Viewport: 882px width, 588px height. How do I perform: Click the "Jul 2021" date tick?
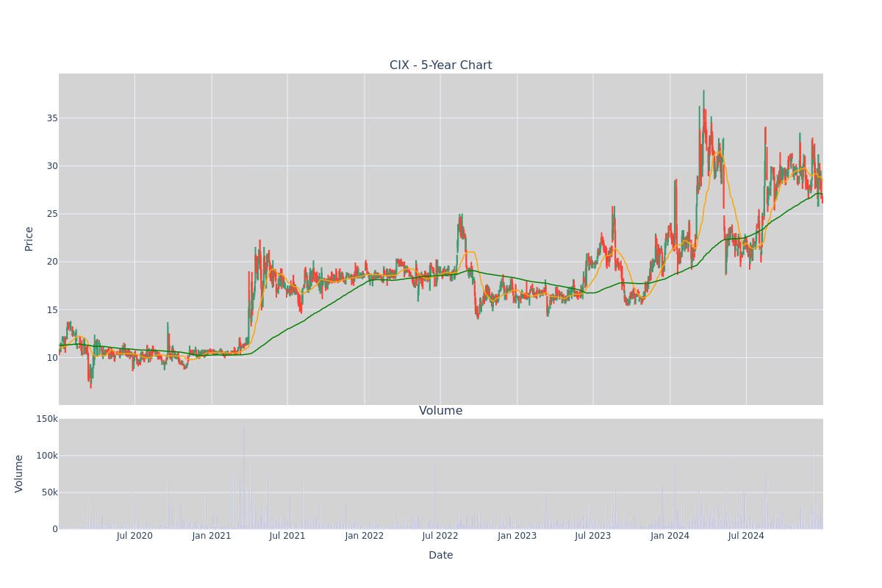pos(287,536)
